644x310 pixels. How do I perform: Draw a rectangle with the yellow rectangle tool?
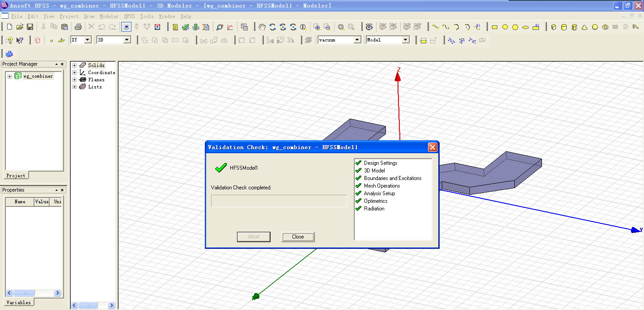pyautogui.click(x=495, y=27)
